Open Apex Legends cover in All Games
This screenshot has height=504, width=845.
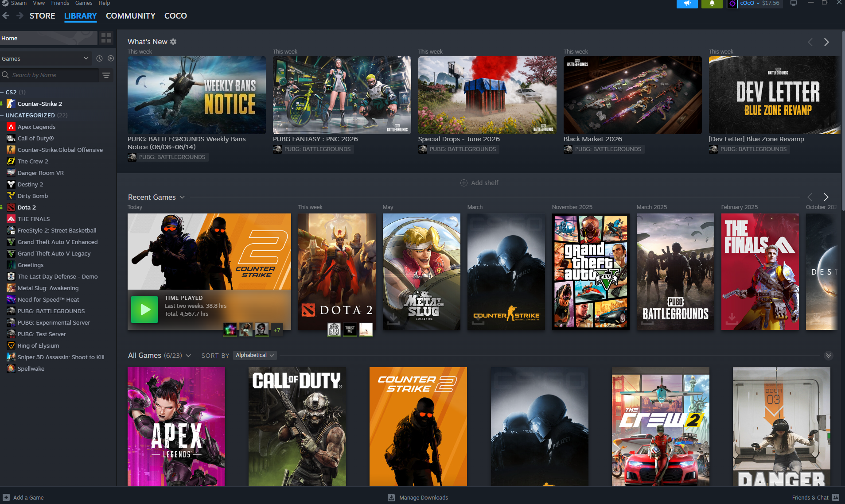click(x=176, y=426)
